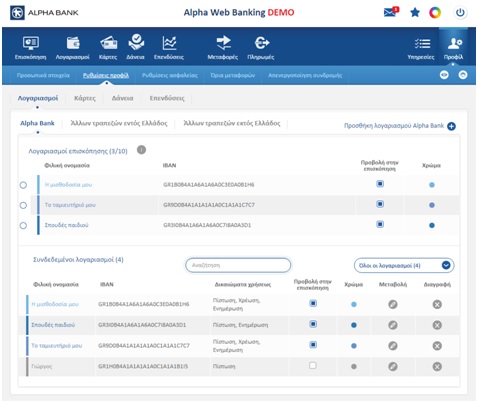Viewport: 478px width, 403px height.
Task: Change gray color dot for Γιώργος
Action: pyautogui.click(x=354, y=367)
